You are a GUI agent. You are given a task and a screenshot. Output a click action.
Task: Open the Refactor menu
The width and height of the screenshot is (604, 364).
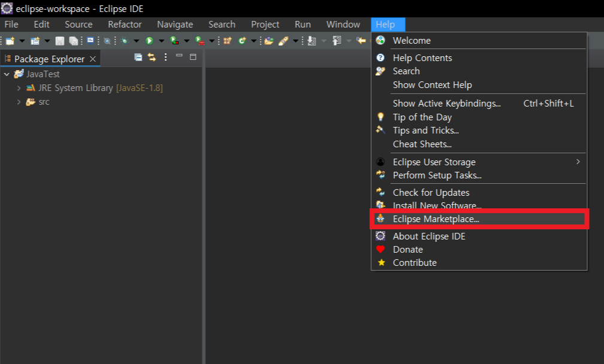pyautogui.click(x=125, y=25)
